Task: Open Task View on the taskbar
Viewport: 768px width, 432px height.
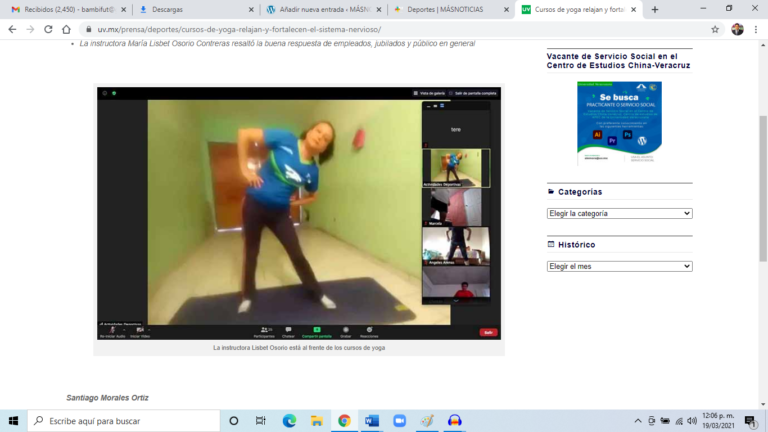Action: click(x=261, y=421)
